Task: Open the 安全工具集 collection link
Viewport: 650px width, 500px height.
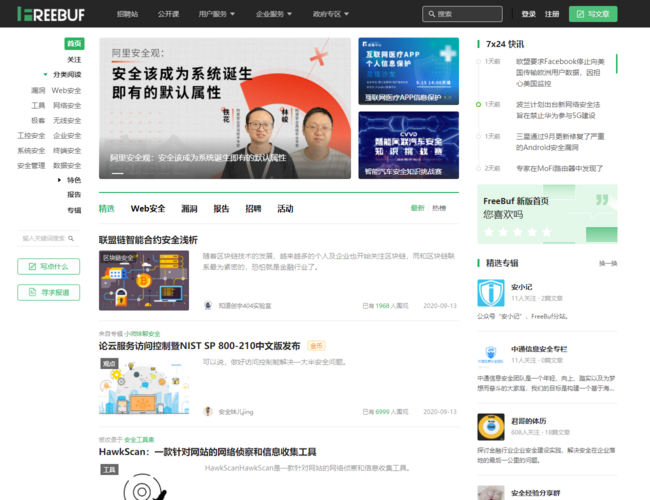Action: point(139,440)
